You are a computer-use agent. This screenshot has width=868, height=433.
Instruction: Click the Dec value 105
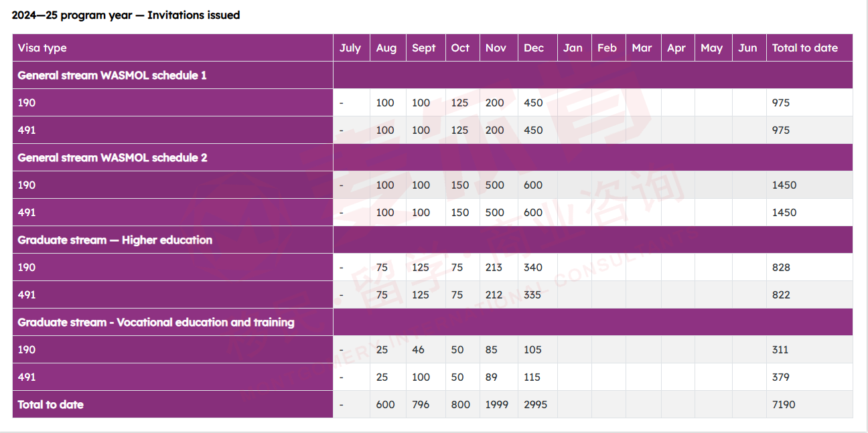(x=532, y=350)
